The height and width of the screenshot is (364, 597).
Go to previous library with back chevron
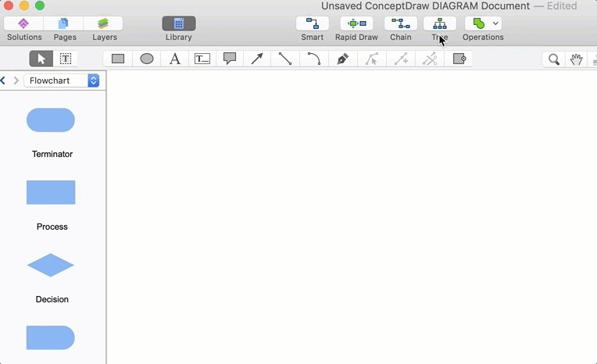click(x=3, y=80)
